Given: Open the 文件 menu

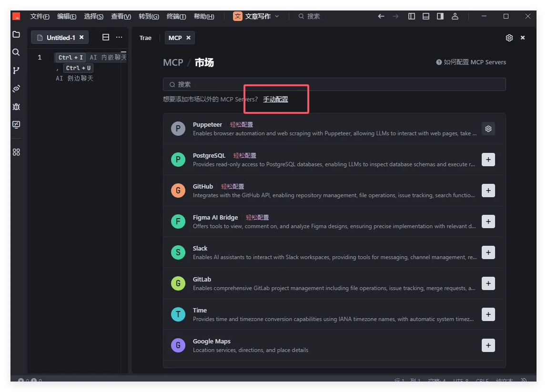Looking at the screenshot, I should (40, 16).
